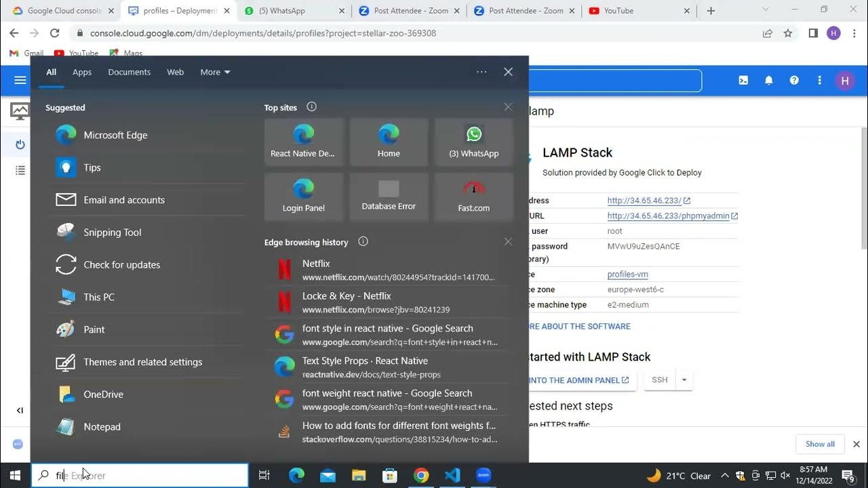Click the SSH button
868x488 pixels.
[x=660, y=380]
